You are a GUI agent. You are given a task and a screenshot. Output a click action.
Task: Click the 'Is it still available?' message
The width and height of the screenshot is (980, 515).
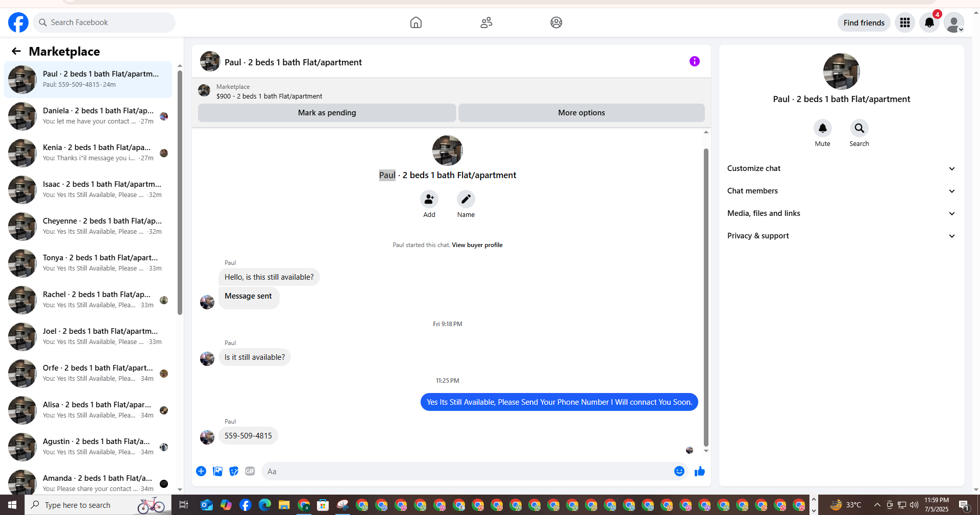pyautogui.click(x=255, y=357)
